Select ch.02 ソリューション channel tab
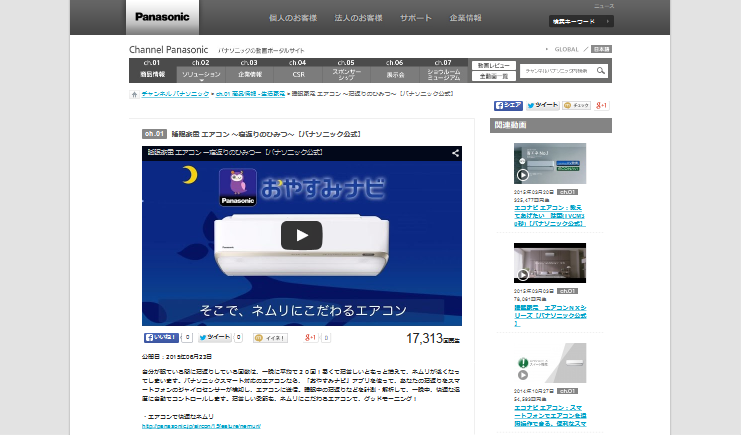Screen dimensions: 741x435 point(201,70)
